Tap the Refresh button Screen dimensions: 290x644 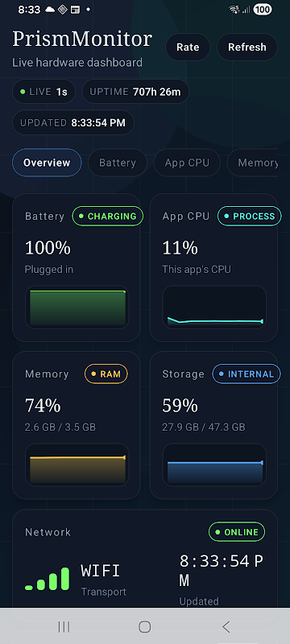[246, 47]
